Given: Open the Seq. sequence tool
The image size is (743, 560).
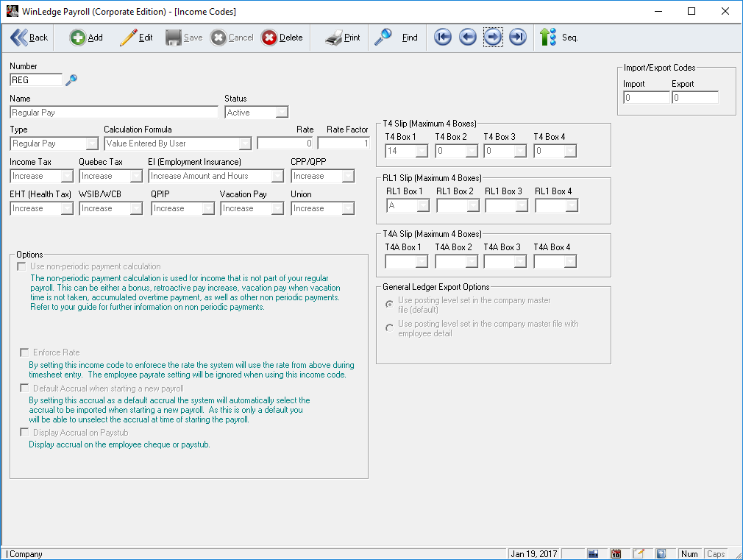Looking at the screenshot, I should (x=558, y=38).
